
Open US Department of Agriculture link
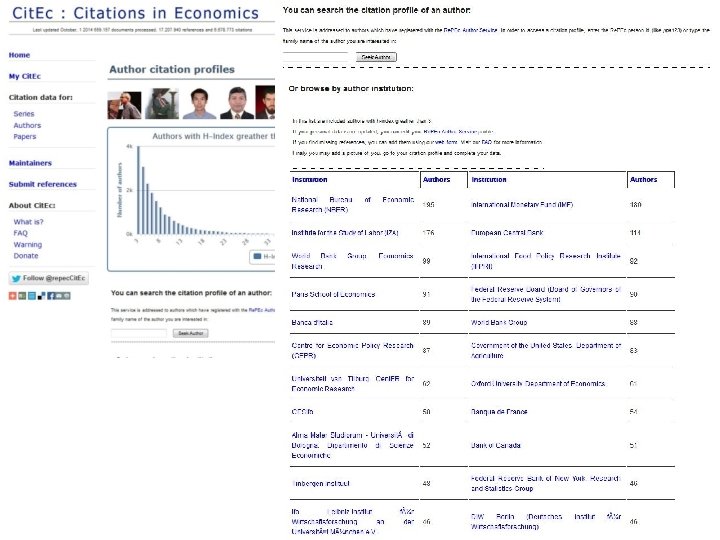pos(546,351)
